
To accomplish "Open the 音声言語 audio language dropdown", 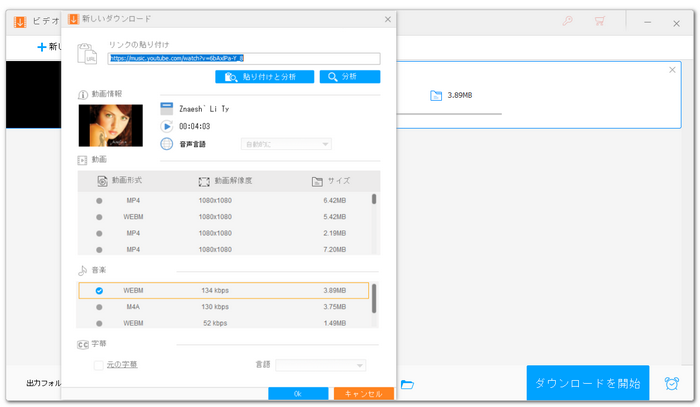I will [285, 144].
